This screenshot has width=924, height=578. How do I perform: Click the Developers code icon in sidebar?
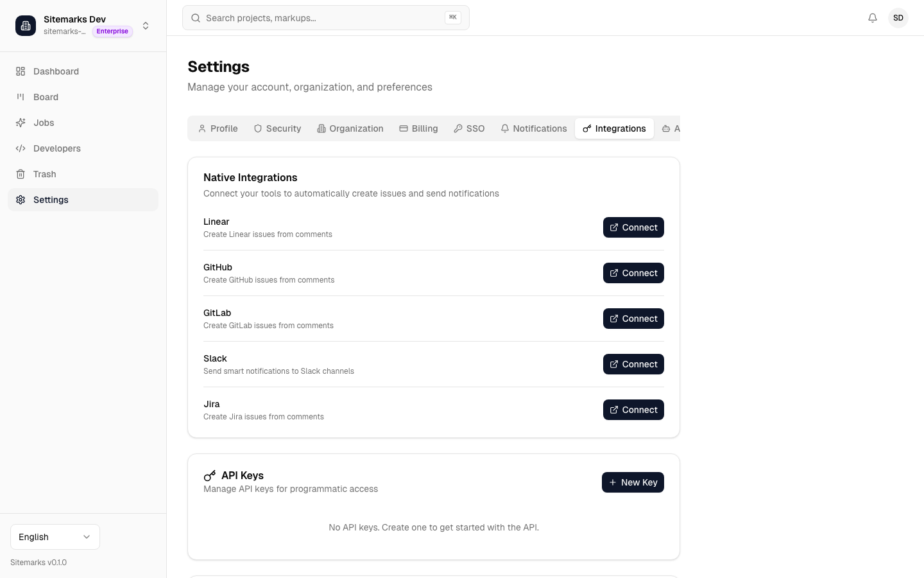pos(21,148)
